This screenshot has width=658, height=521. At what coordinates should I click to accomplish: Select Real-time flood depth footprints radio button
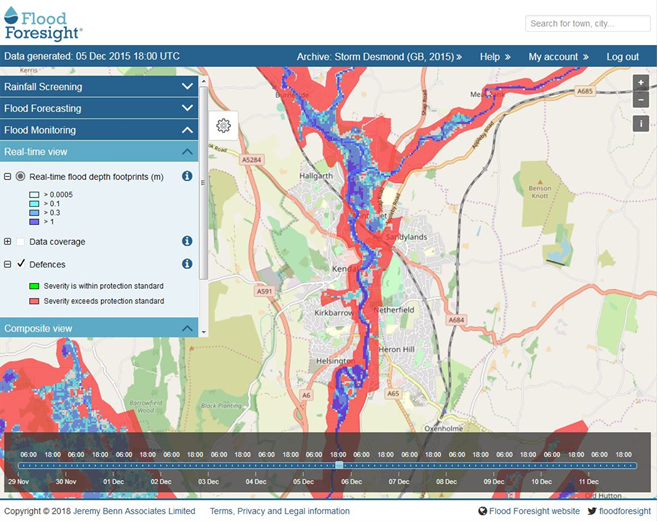click(21, 176)
